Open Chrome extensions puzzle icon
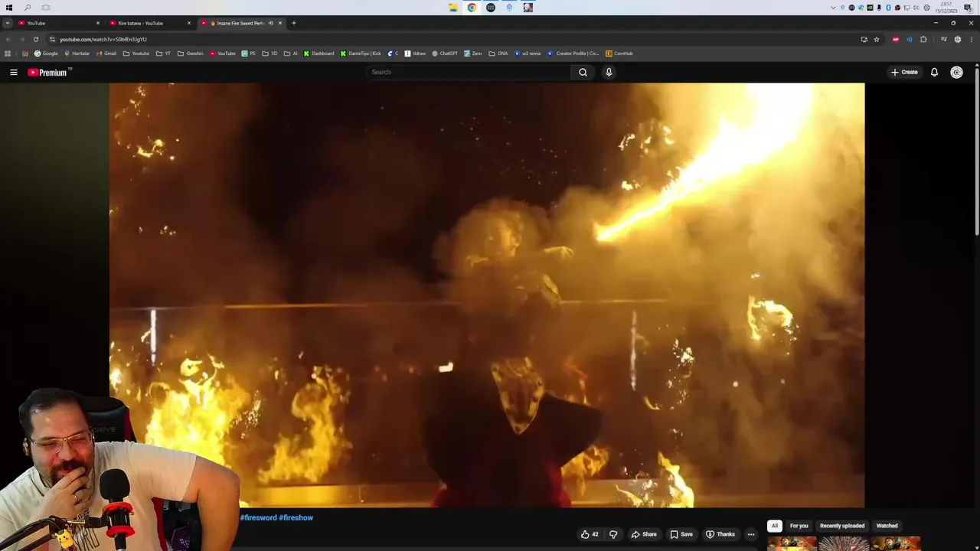Screen dimensions: 980x551 [923, 39]
